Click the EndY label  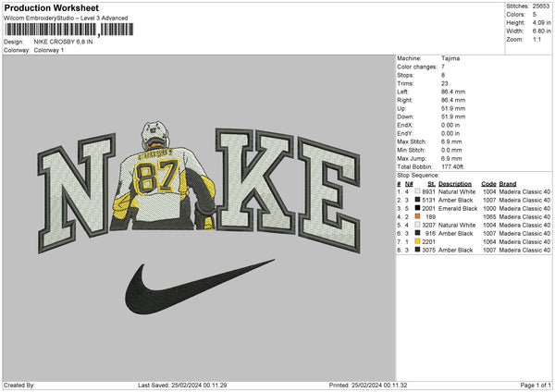[x=405, y=133]
